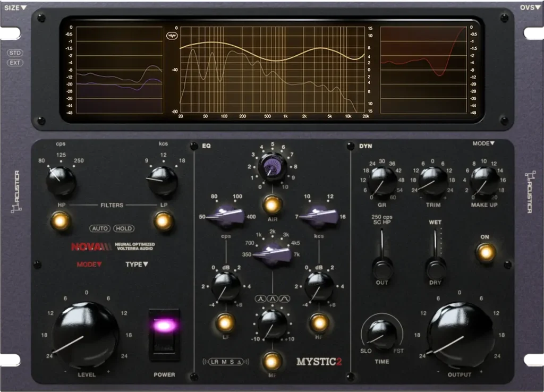544x392 pixels.
Task: Click the purple AIR amount knob
Action: tap(273, 167)
